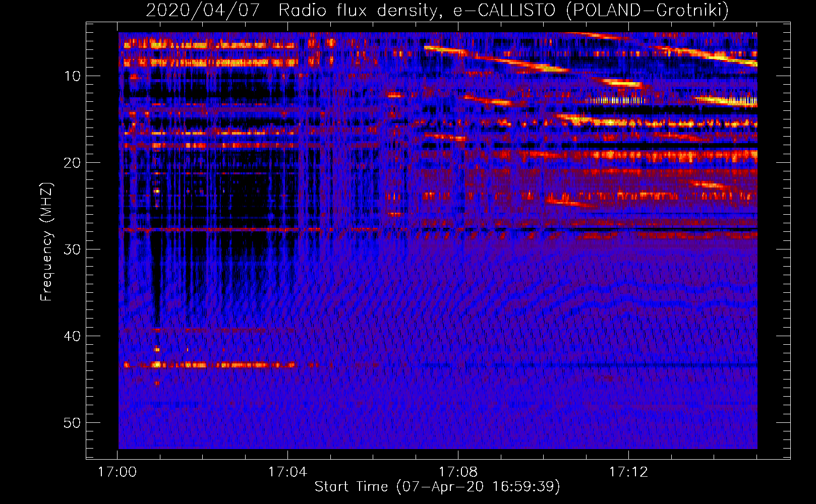Click the 10 MHz frequency tick label
Viewport: 816px width, 504px height.
pos(73,76)
